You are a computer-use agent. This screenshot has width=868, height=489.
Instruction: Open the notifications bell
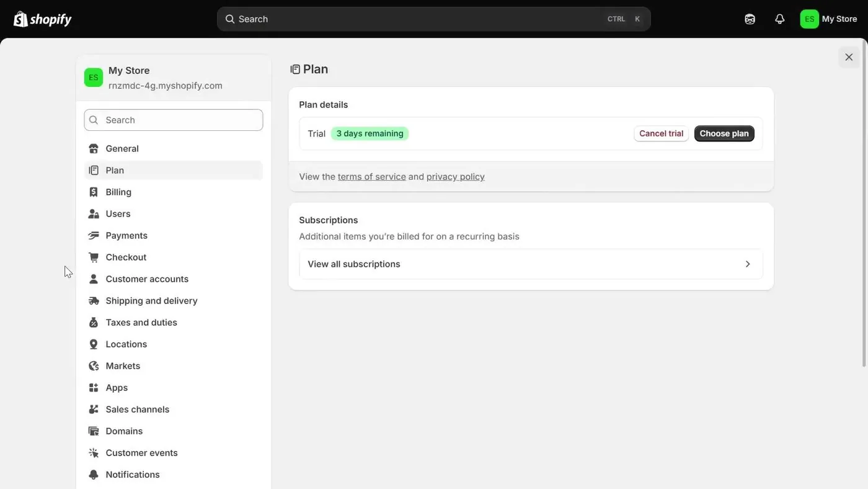pos(780,19)
